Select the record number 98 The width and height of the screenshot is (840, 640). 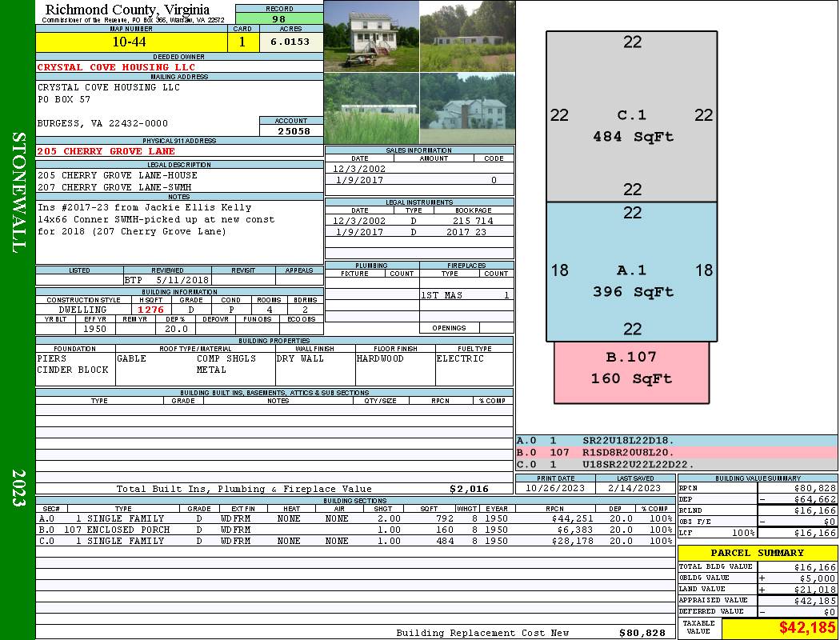point(279,18)
